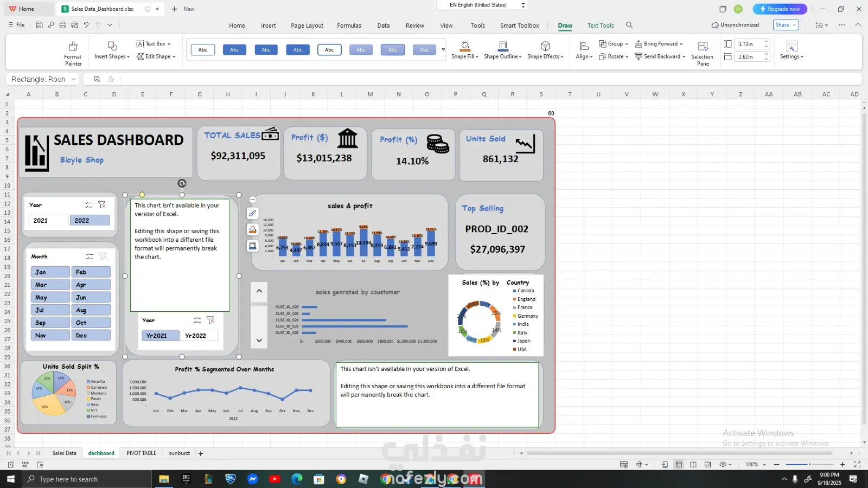868x488 pixels.
Task: Click the Align objects icon
Action: (x=584, y=46)
